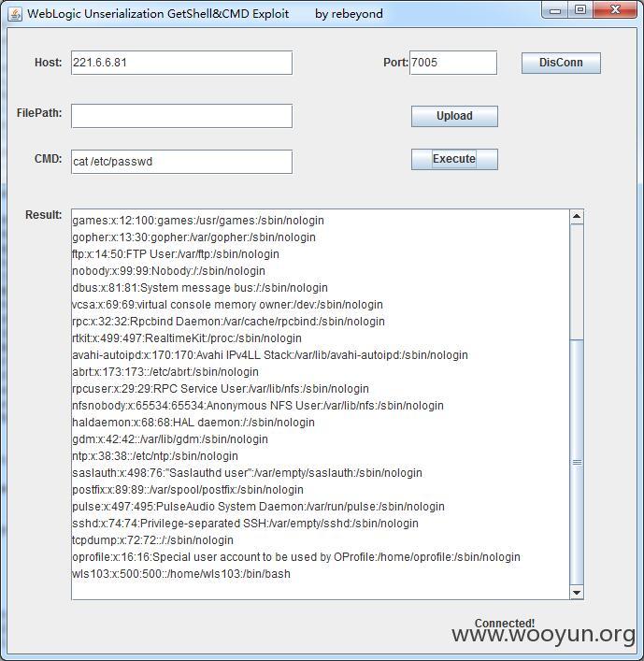Select the oprofile:x:16:16 line
Screen dimensions: 644x661
click(296, 558)
